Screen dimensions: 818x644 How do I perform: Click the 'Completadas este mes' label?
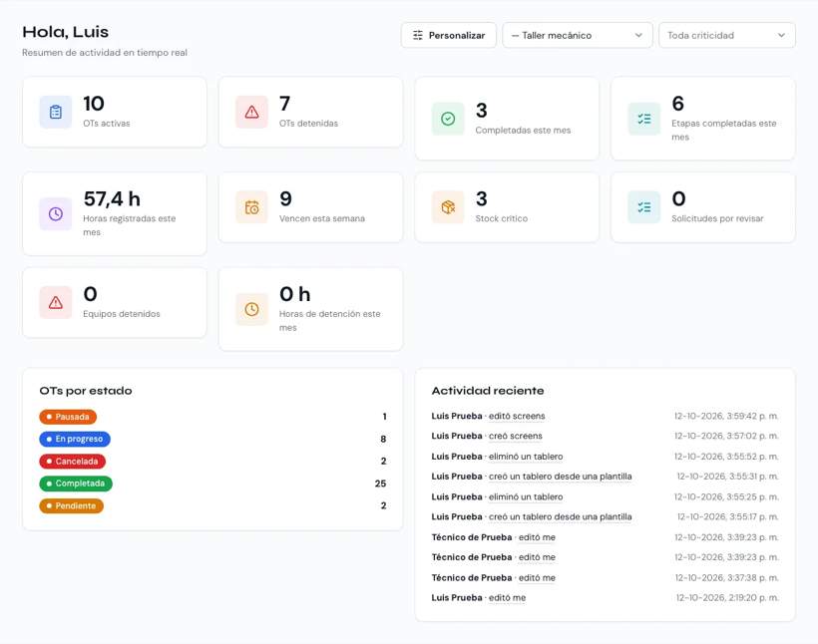[523, 131]
